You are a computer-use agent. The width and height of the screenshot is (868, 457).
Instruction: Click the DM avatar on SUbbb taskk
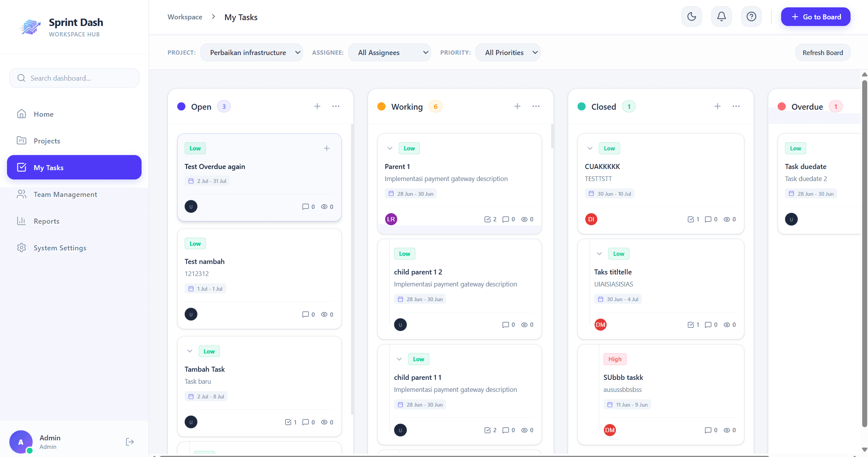point(610,430)
